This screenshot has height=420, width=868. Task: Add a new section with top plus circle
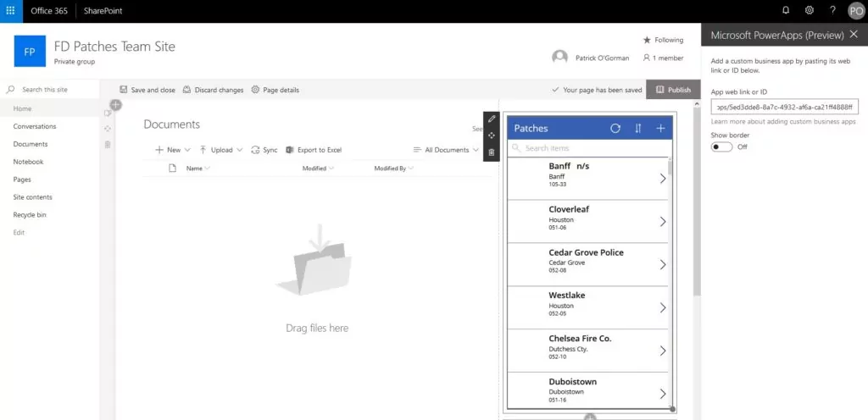(x=115, y=104)
